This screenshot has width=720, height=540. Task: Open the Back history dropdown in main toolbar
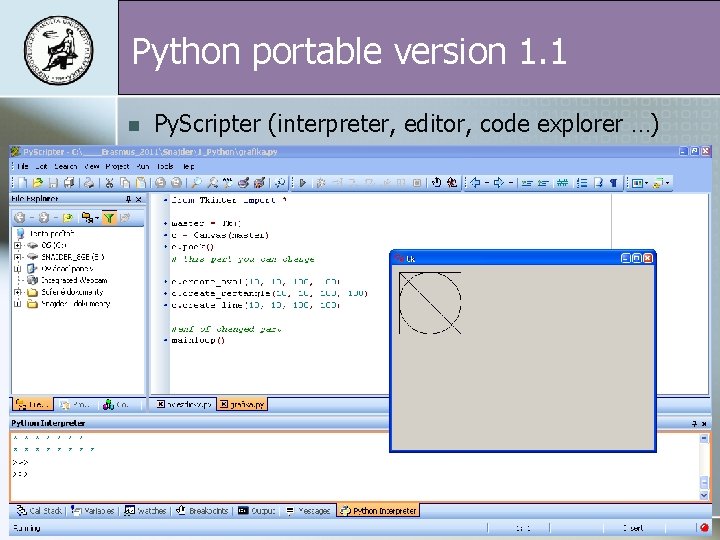(x=487, y=183)
